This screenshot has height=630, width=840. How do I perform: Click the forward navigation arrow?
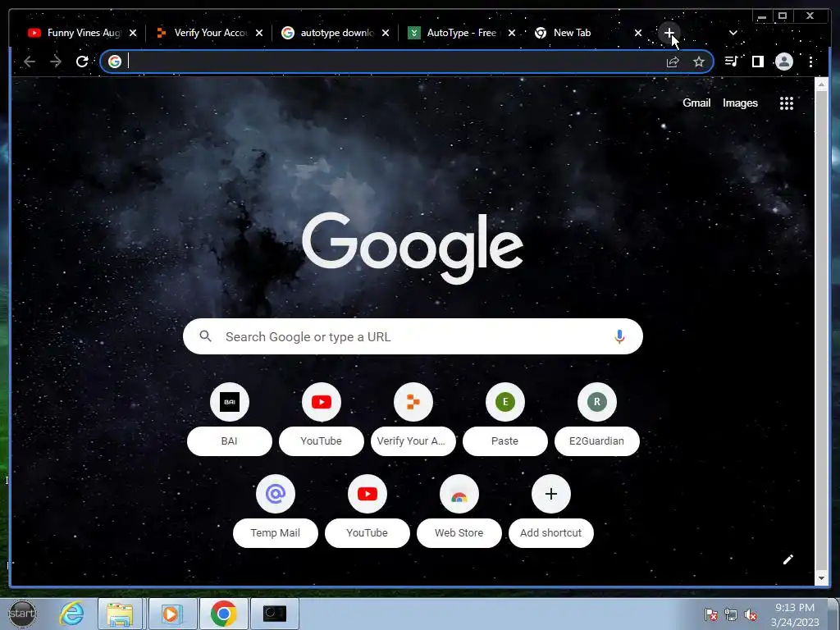click(x=56, y=62)
